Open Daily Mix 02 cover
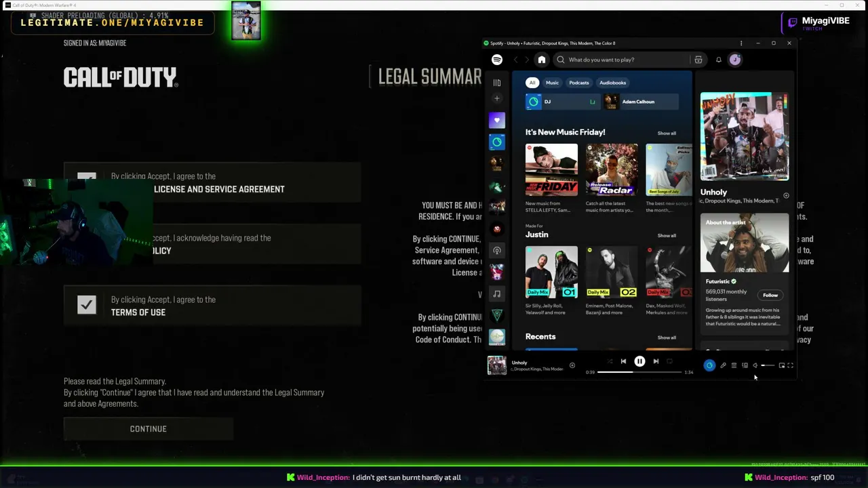 click(x=612, y=272)
